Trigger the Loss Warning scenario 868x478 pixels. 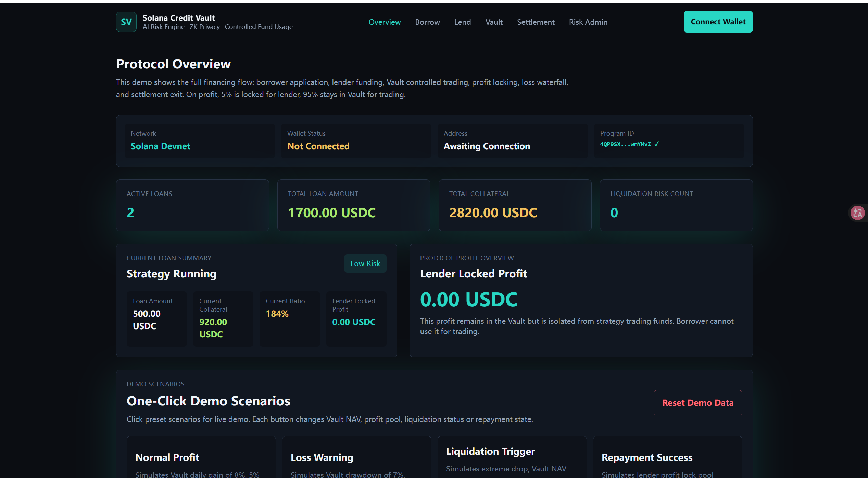pos(356,457)
